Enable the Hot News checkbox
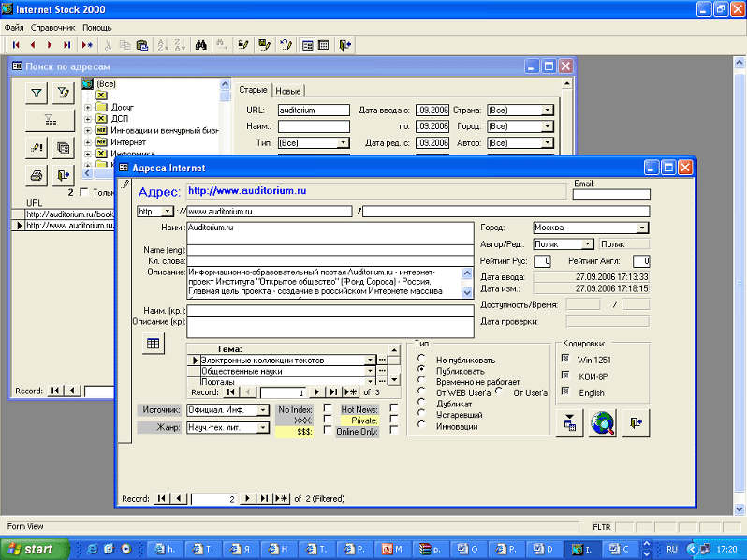Image resolution: width=747 pixels, height=560 pixels. coord(394,408)
